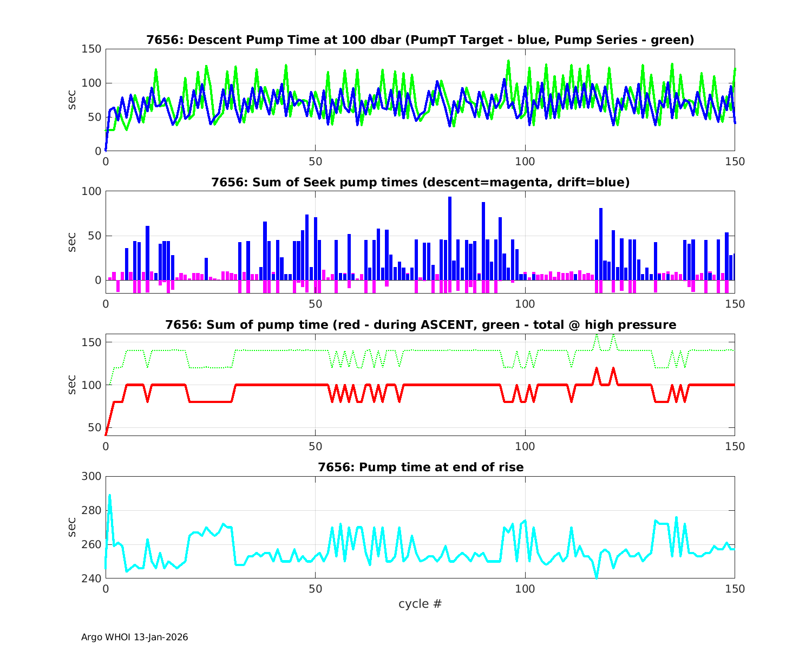Click the '100' y-axis tick on seek pump plot
The width and height of the screenshot is (812, 650).
91,192
